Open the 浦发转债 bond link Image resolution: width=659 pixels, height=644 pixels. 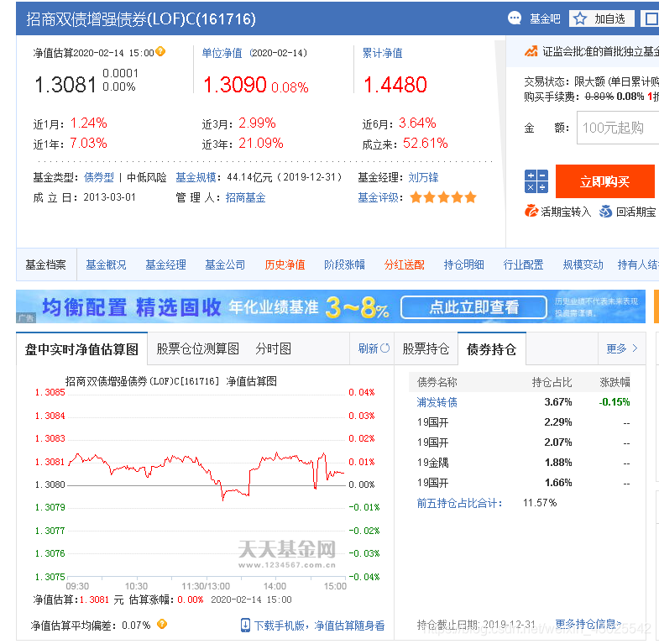pyautogui.click(x=437, y=402)
